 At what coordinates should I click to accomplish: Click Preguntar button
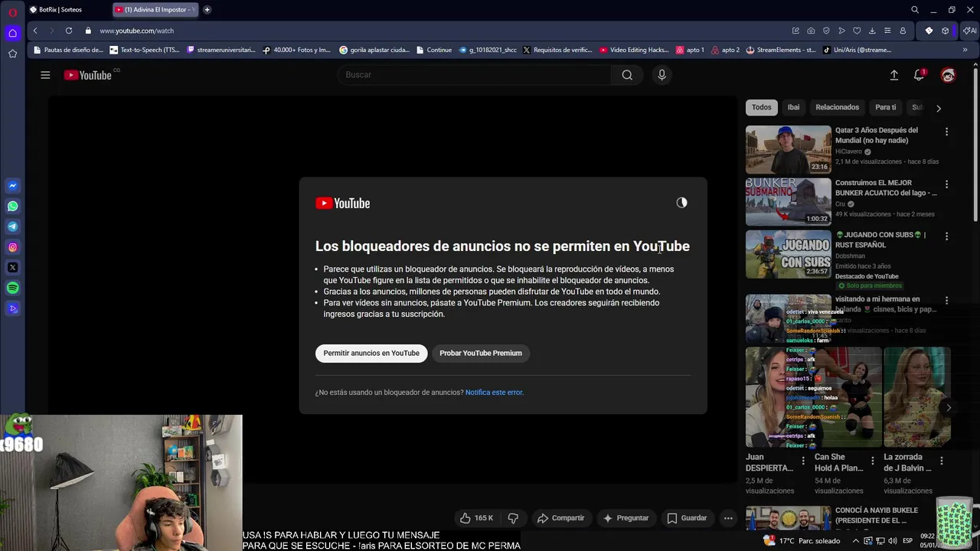tap(626, 518)
